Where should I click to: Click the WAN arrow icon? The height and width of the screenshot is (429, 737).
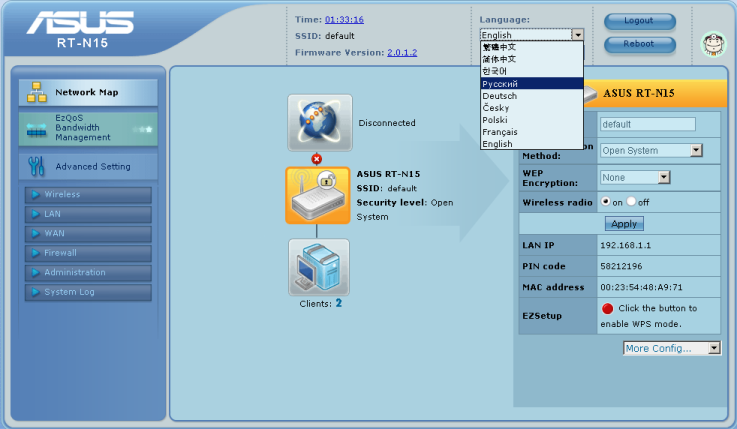pyautogui.click(x=35, y=234)
